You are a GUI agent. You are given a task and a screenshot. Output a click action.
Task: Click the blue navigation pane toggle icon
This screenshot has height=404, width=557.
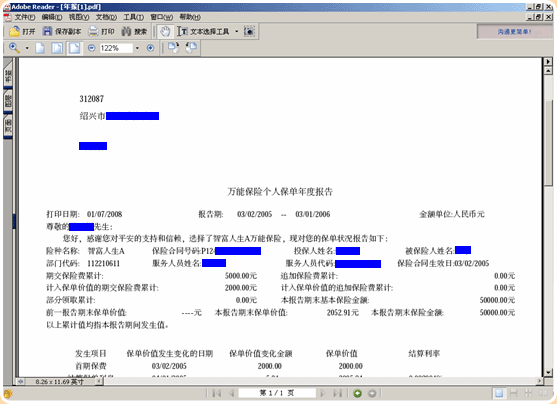pos(21,382)
